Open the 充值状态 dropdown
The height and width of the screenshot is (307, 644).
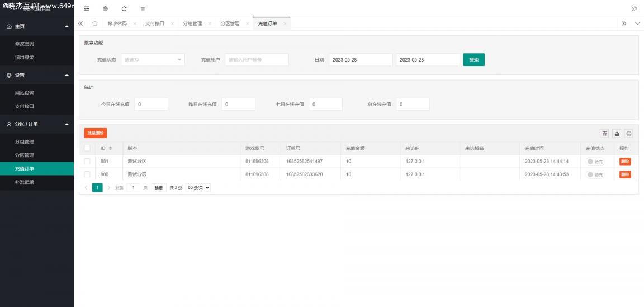[x=153, y=60]
